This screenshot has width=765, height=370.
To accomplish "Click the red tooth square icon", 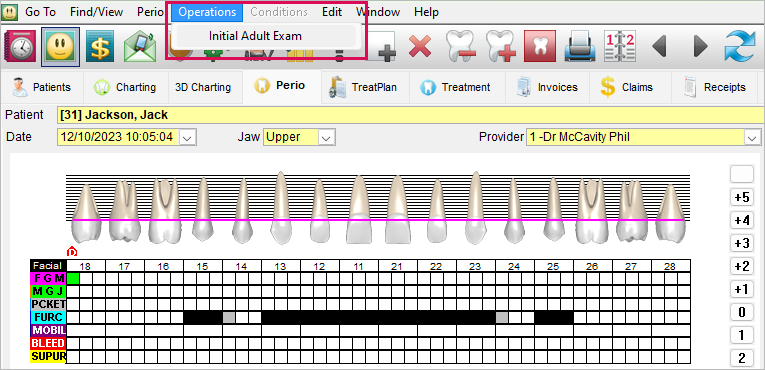I will 540,46.
